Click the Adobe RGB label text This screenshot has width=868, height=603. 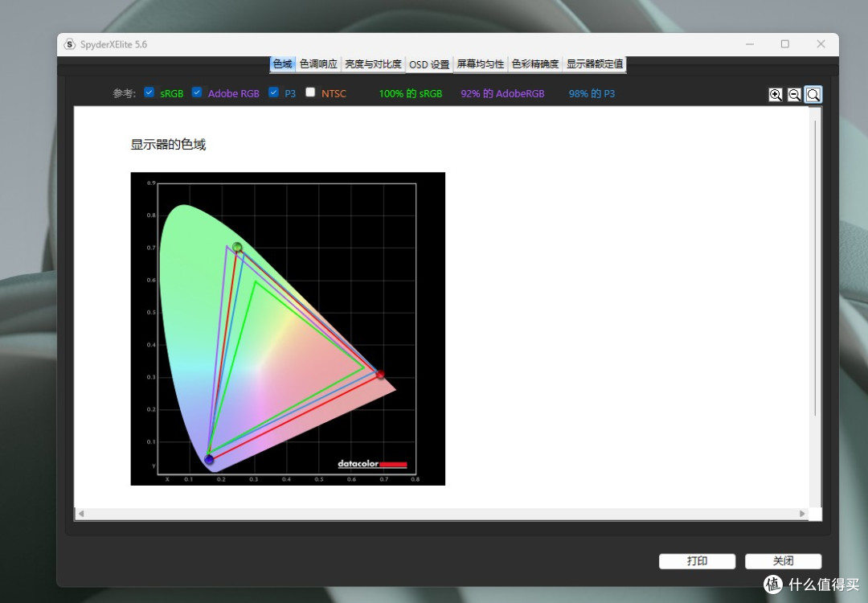coord(234,93)
